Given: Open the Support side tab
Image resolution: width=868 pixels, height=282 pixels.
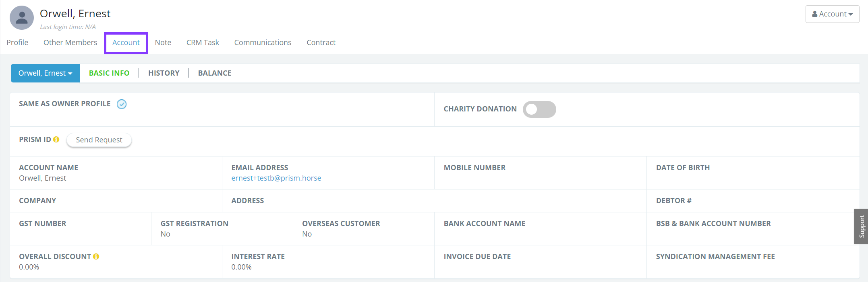Looking at the screenshot, I should click(x=861, y=226).
